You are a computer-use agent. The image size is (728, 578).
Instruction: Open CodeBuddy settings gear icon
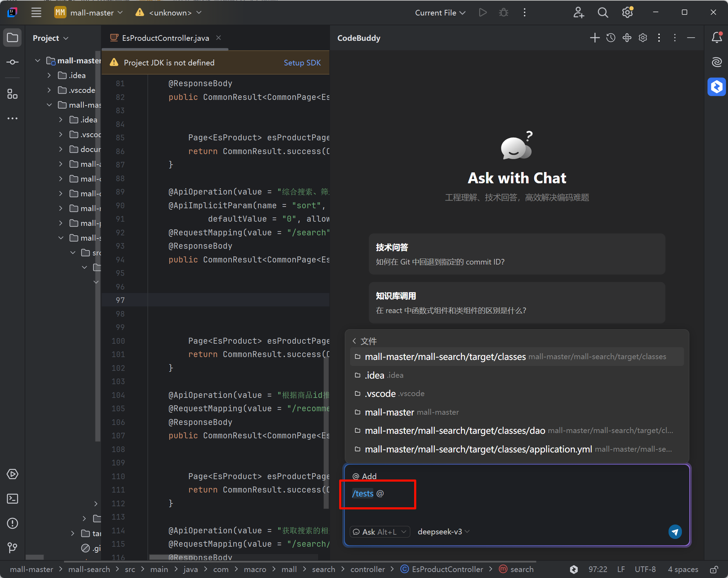point(642,38)
